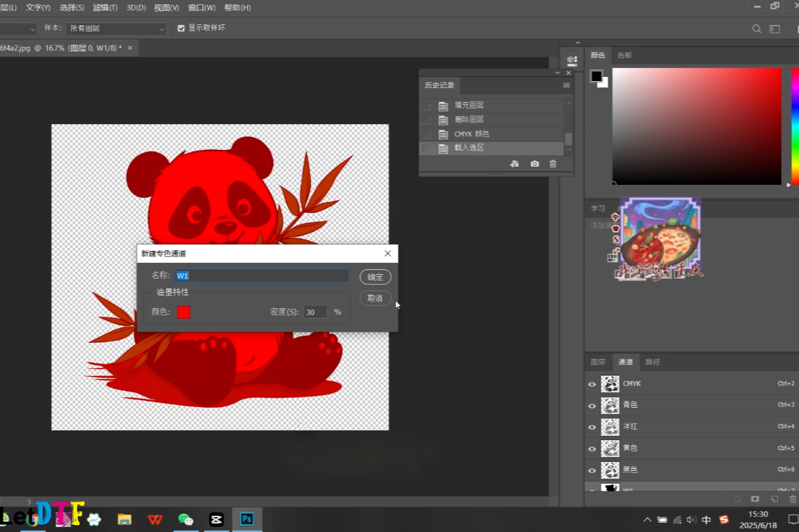Click the red 颜色 ink swatch
799x532 pixels.
pyautogui.click(x=183, y=312)
